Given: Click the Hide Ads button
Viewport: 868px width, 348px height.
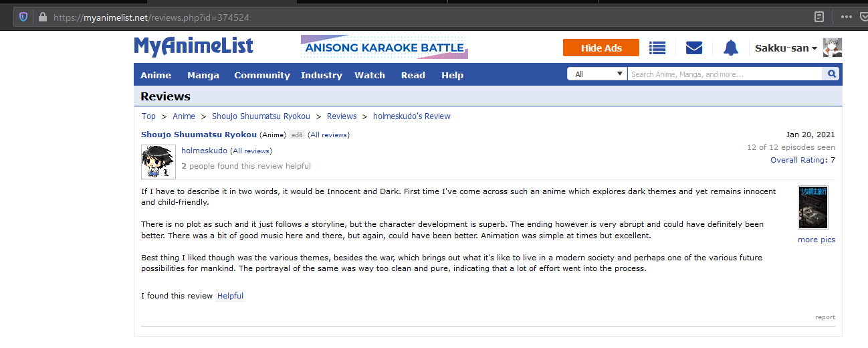Looking at the screenshot, I should 601,48.
